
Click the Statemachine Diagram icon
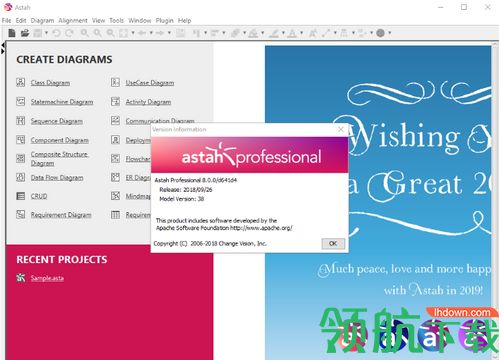[21, 101]
